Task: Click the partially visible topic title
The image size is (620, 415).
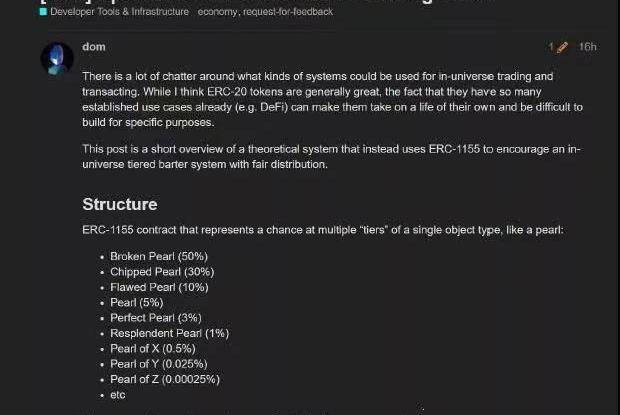Action: pyautogui.click(x=300, y=2)
